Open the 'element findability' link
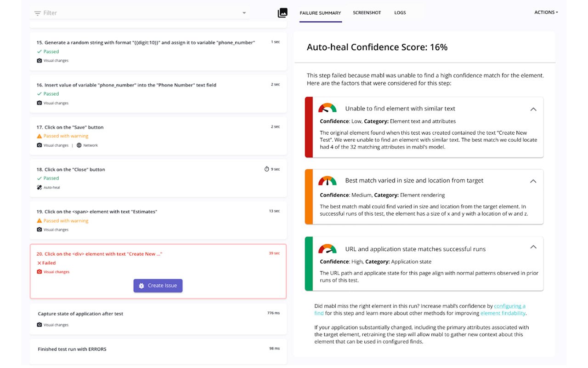 503,313
